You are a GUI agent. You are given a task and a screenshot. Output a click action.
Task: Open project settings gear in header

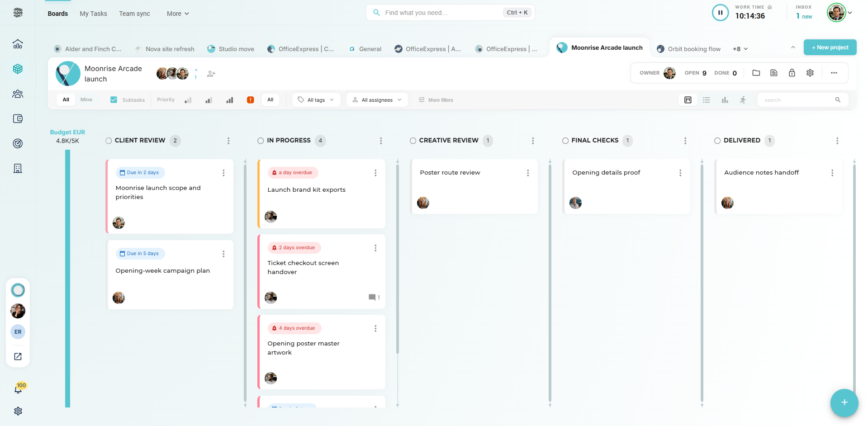click(x=810, y=73)
